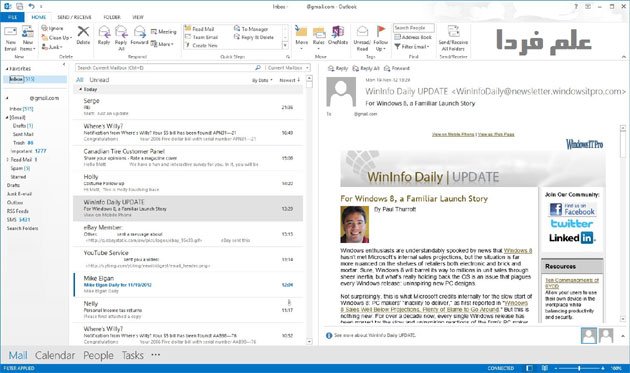
Task: Open the More respond options
Action: point(162,44)
